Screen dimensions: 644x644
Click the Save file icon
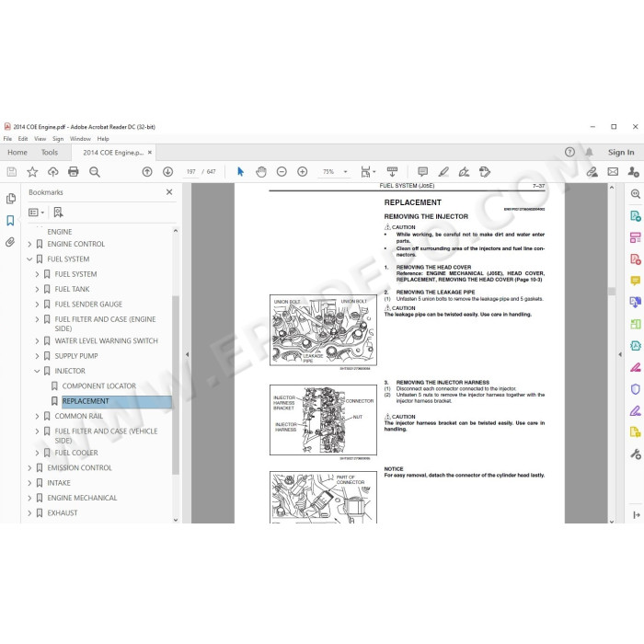[12, 172]
